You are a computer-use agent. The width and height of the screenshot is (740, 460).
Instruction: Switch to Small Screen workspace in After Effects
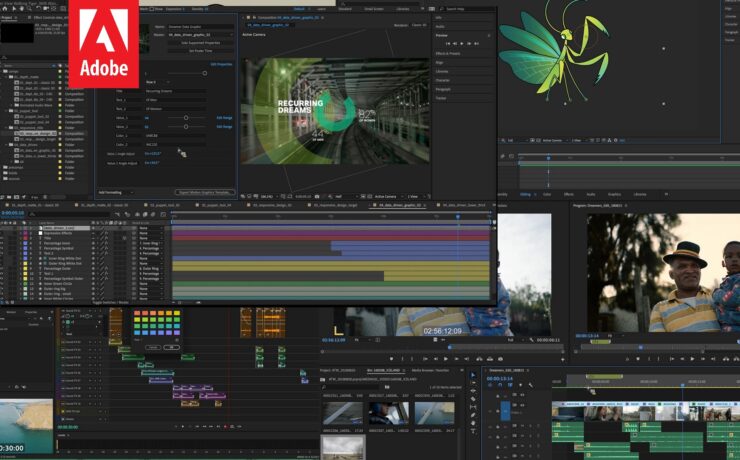coord(374,9)
